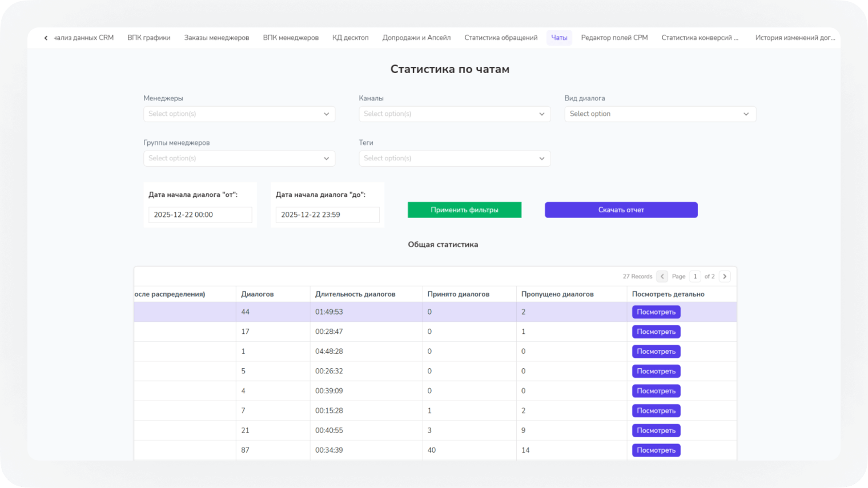Open the Каналы dropdown chevron

click(x=542, y=114)
